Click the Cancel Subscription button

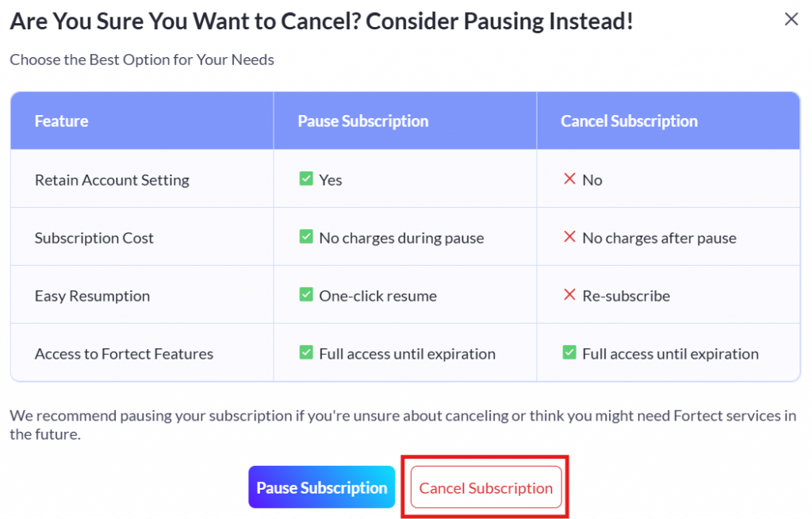[486, 486]
